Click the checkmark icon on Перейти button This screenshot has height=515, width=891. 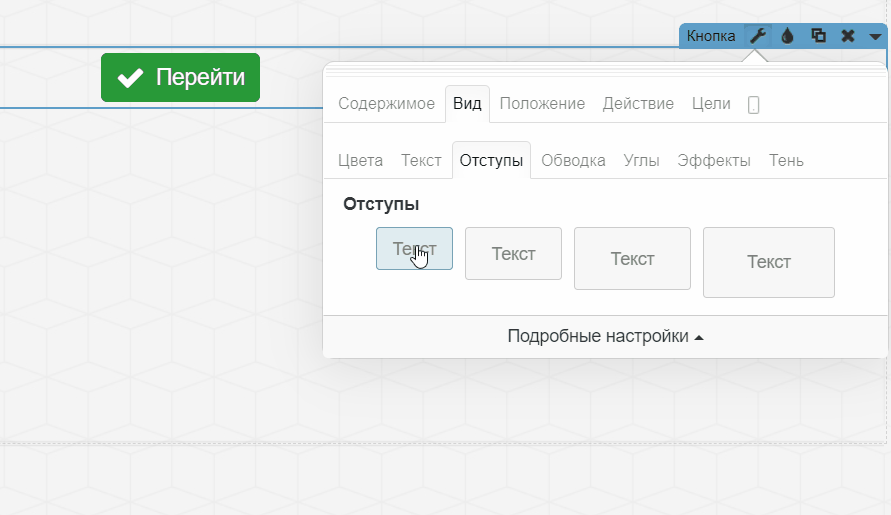pos(130,78)
